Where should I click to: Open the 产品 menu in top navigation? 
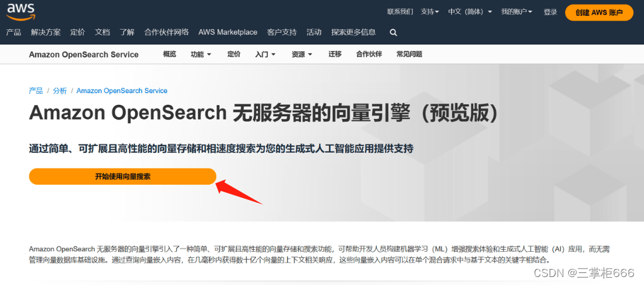(13, 32)
